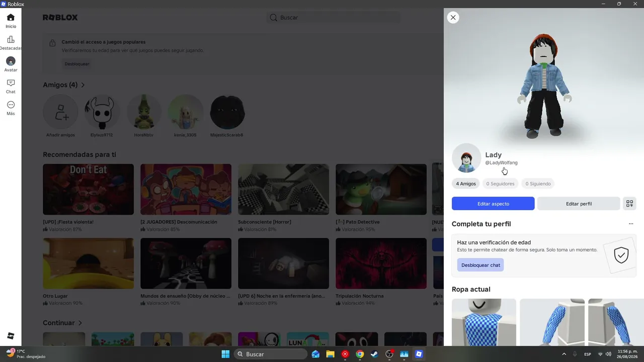Open the Más menu in sidebar

coord(11,108)
